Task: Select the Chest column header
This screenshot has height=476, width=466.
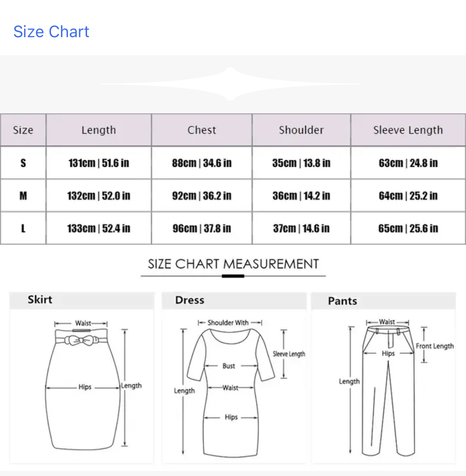Action: pos(202,130)
